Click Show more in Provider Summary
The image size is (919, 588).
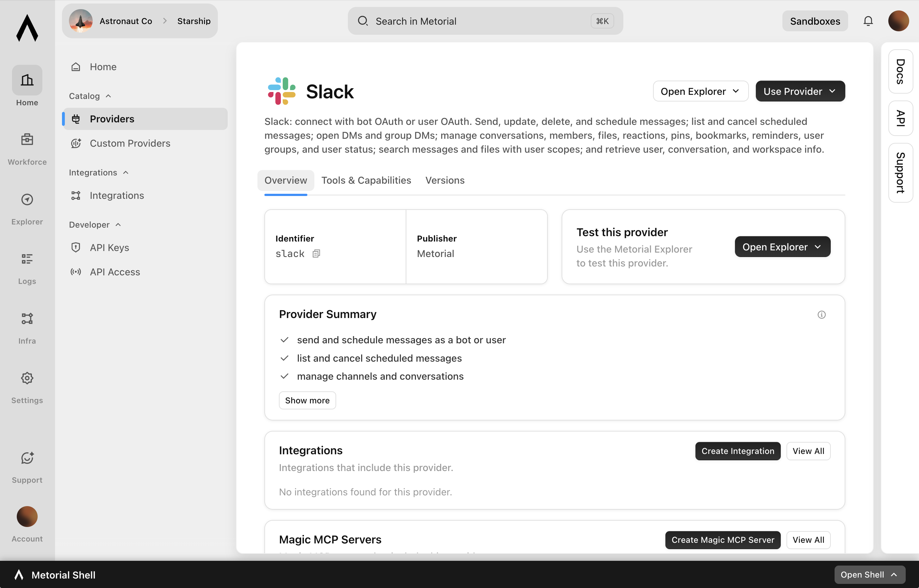(307, 400)
